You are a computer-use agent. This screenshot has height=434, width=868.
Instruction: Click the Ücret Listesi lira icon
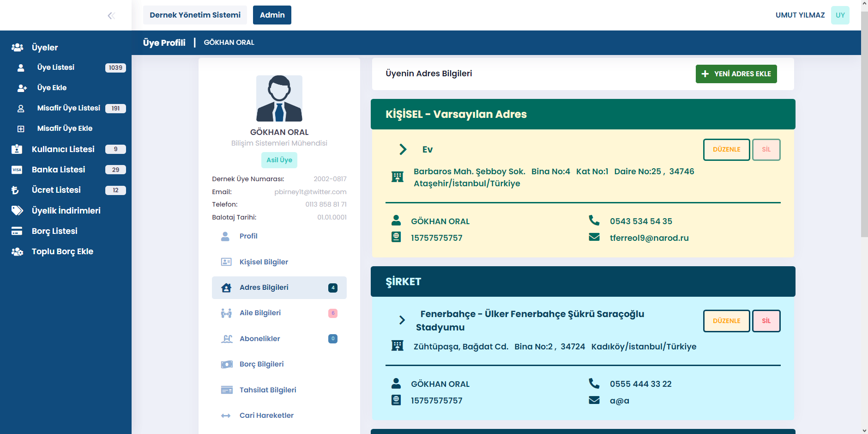(15, 190)
